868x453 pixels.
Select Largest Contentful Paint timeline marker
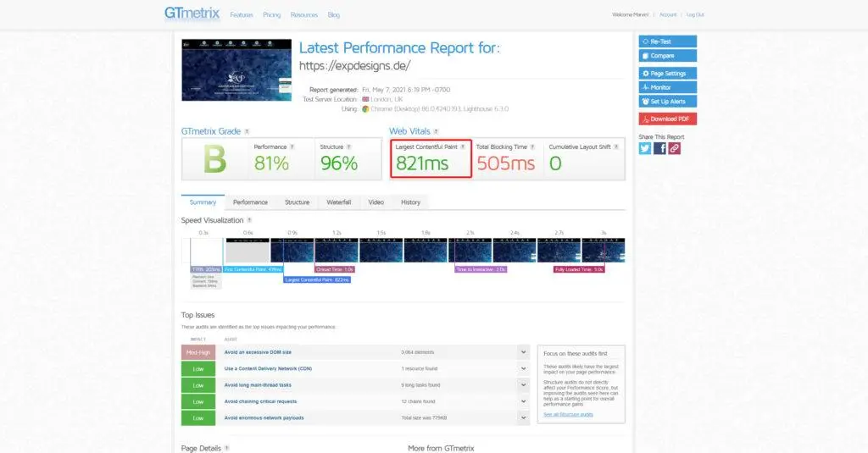point(317,280)
